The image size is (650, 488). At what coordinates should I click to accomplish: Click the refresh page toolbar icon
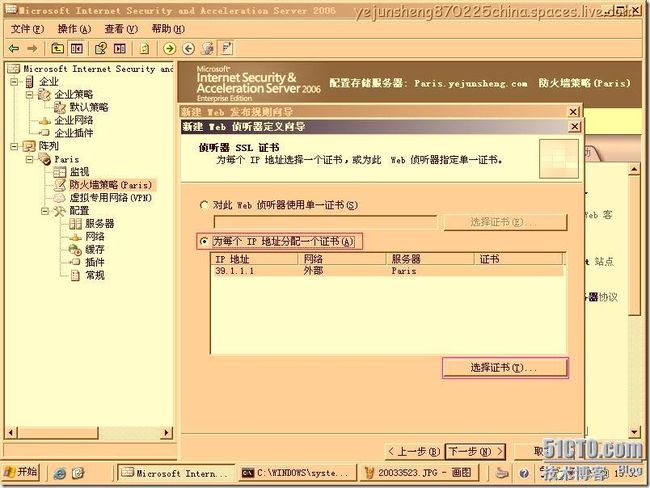point(144,49)
